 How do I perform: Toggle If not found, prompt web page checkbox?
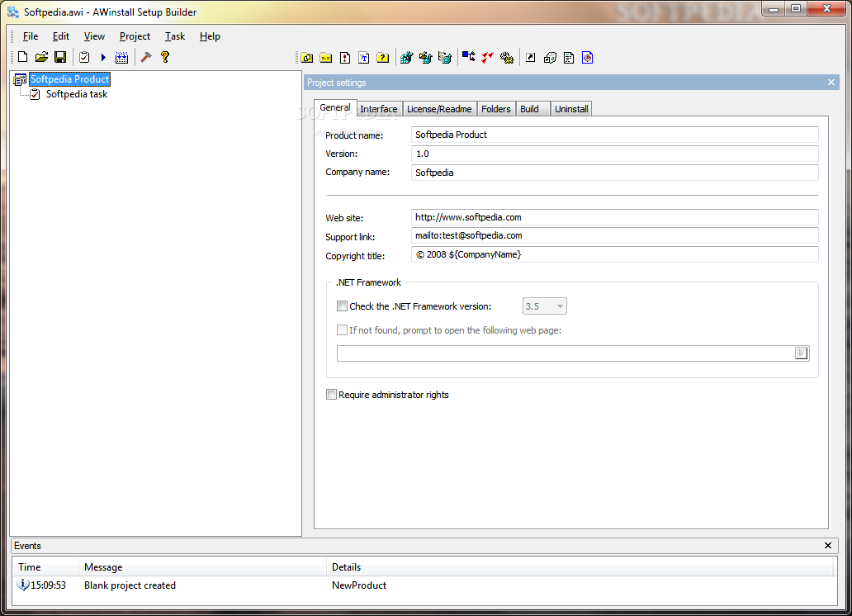tap(342, 330)
